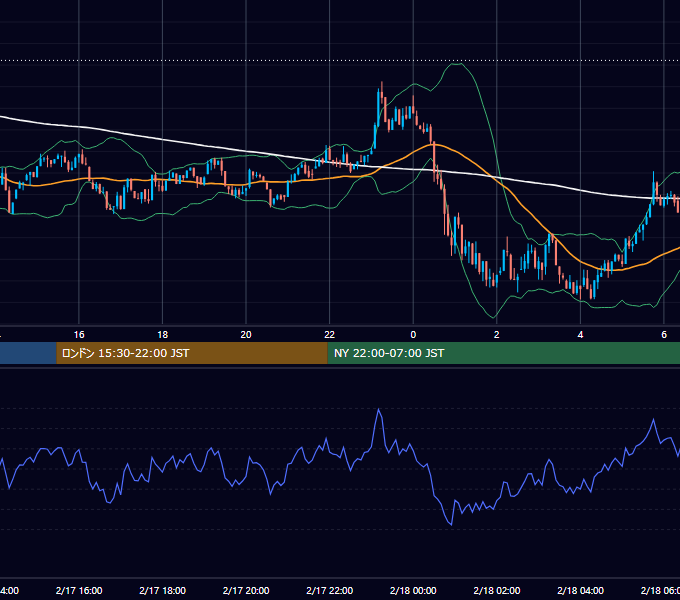Click the "2/17 16:00" time label

point(79,590)
